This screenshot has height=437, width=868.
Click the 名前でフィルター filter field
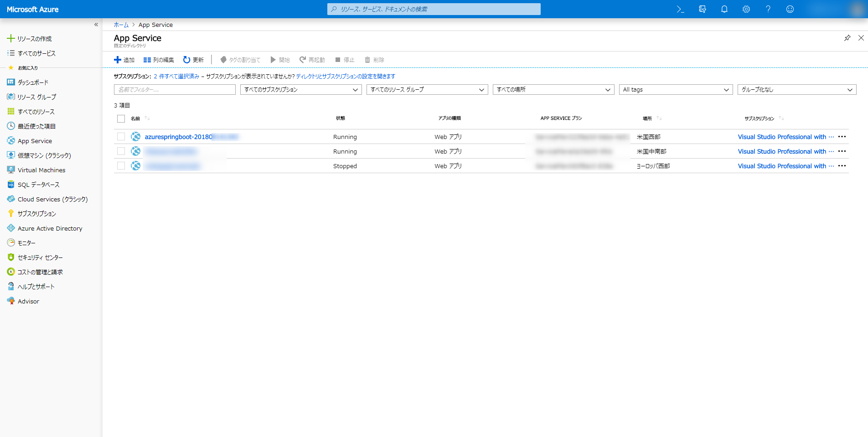click(x=175, y=90)
